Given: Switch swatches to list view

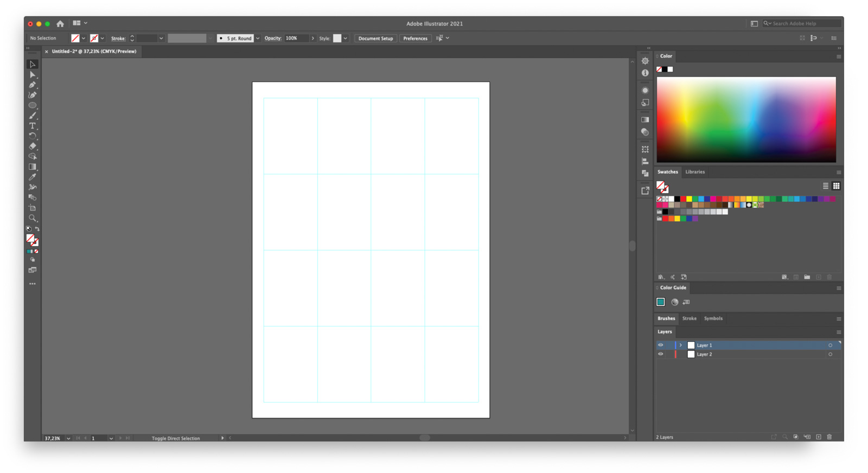Looking at the screenshot, I should (x=825, y=186).
